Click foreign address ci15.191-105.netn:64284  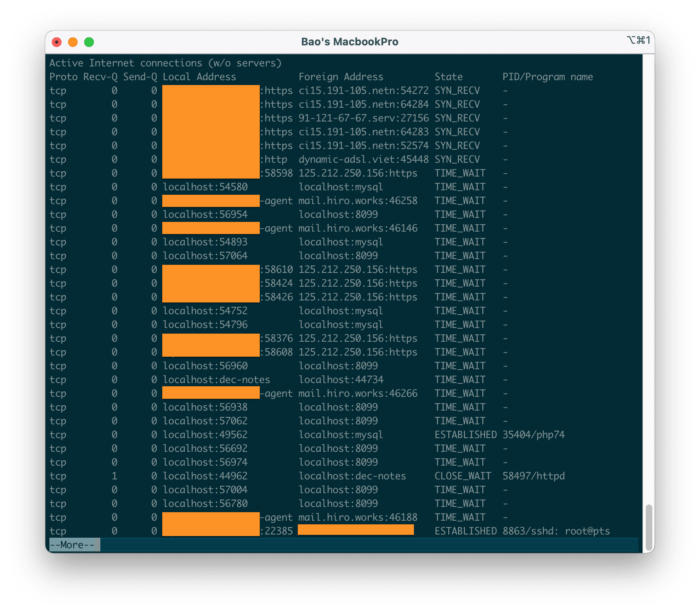click(x=364, y=104)
